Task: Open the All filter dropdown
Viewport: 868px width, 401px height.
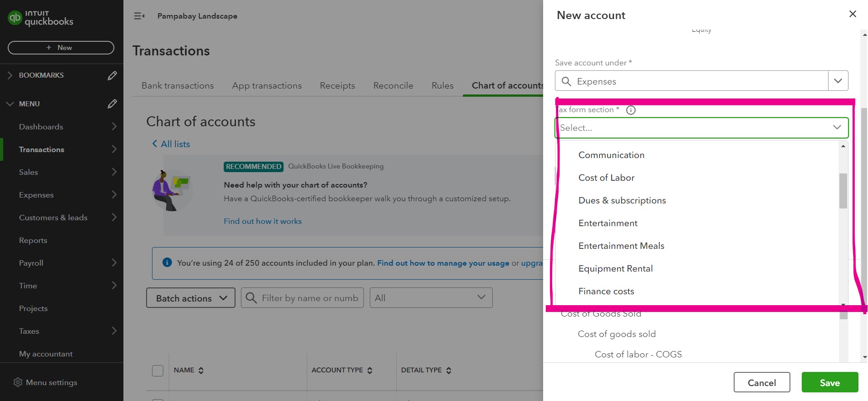Action: (431, 298)
